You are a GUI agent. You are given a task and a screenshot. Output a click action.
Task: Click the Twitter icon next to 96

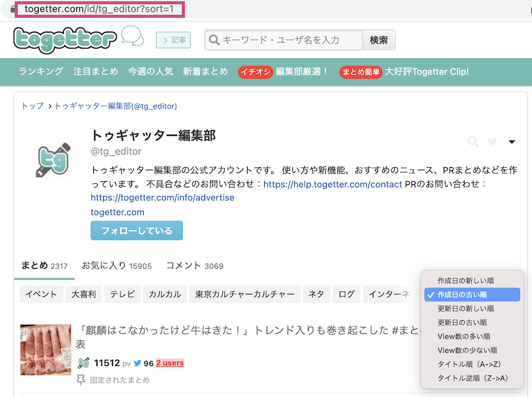[x=138, y=363]
